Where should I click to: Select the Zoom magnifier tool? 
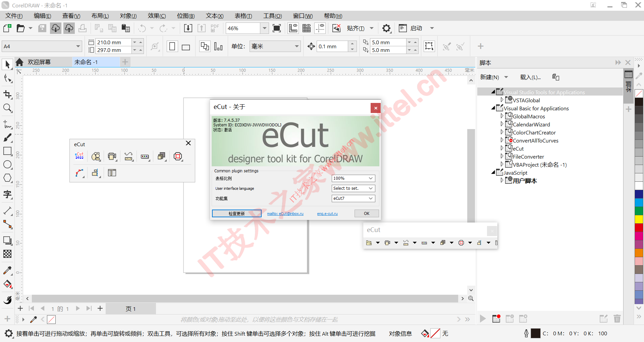point(7,108)
